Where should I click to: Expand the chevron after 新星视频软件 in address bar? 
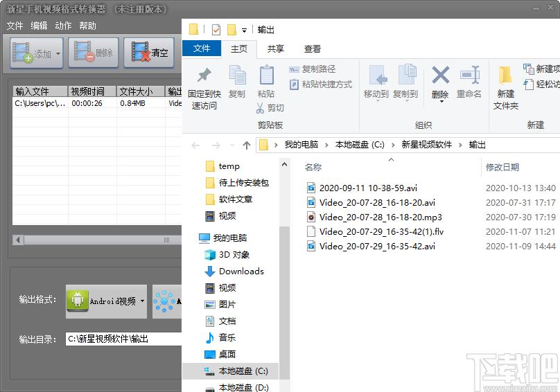tap(460, 145)
